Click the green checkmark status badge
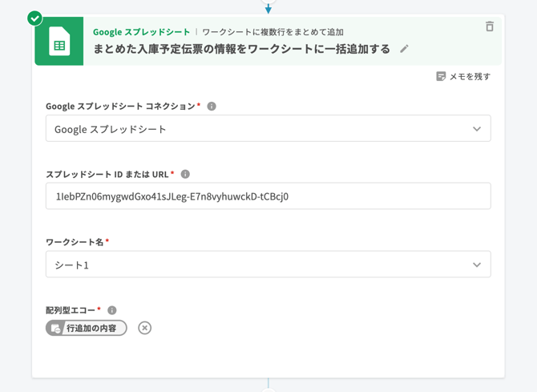 [35, 18]
